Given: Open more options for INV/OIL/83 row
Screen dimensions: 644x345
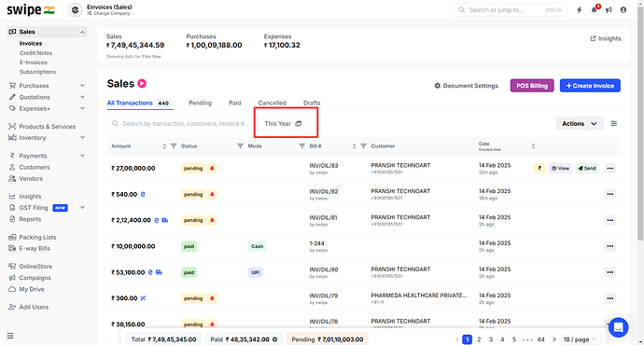Looking at the screenshot, I should point(609,168).
